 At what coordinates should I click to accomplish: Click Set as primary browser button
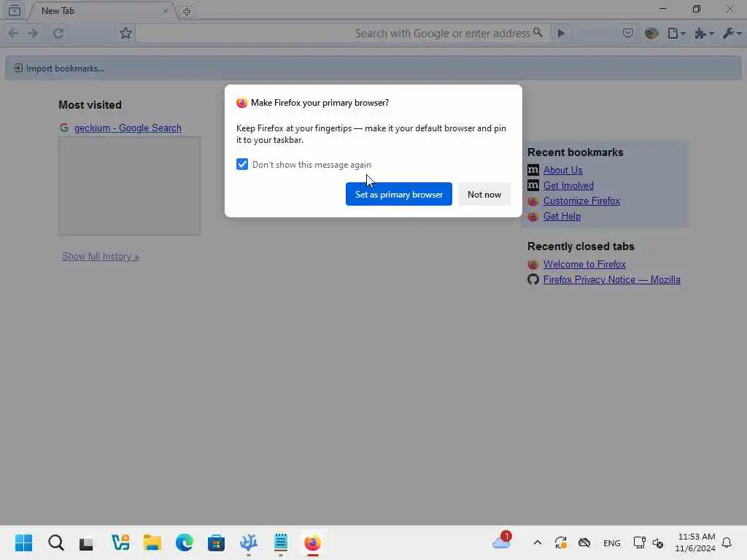coord(399,194)
